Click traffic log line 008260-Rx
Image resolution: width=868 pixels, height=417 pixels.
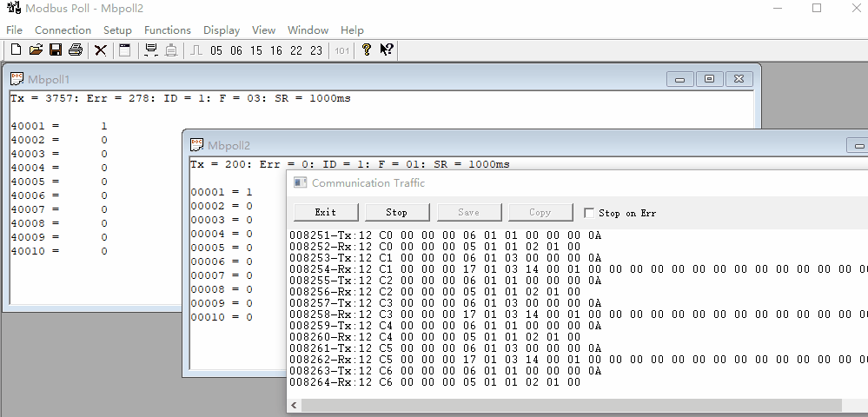(x=434, y=337)
